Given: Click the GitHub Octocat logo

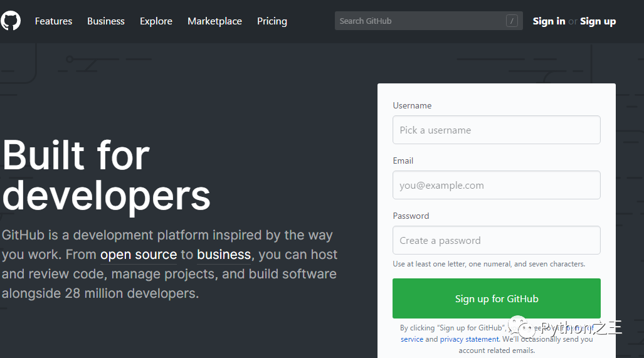Looking at the screenshot, I should (x=10, y=21).
